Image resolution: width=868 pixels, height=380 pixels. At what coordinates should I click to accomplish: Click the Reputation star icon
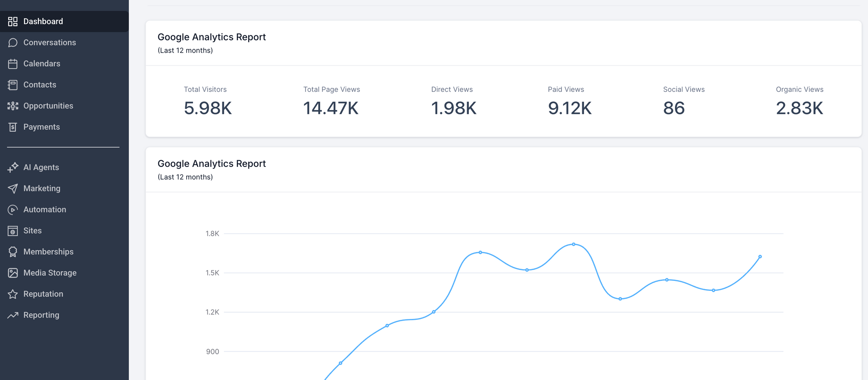[13, 294]
